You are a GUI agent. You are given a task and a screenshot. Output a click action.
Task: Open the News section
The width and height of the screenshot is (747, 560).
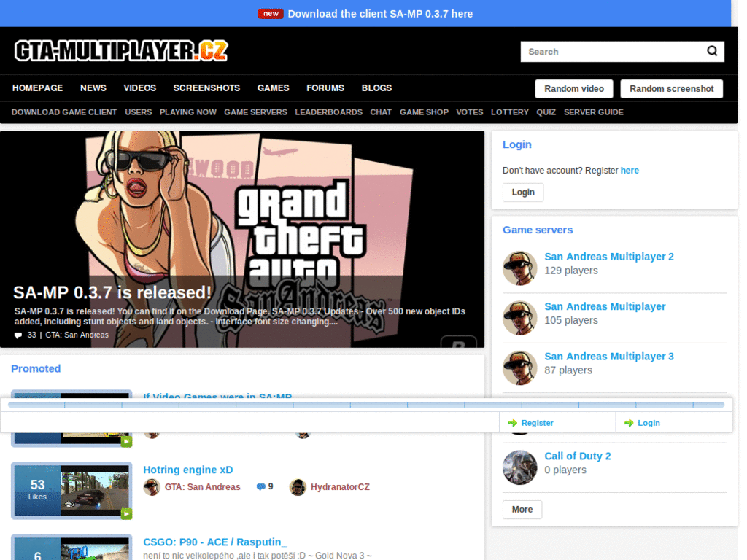coord(93,88)
